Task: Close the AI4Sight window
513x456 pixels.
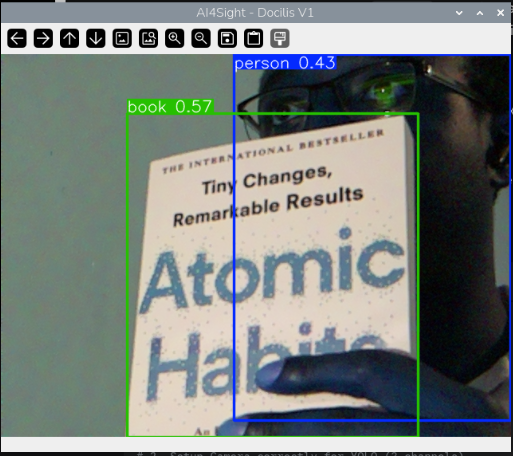Action: click(x=500, y=13)
